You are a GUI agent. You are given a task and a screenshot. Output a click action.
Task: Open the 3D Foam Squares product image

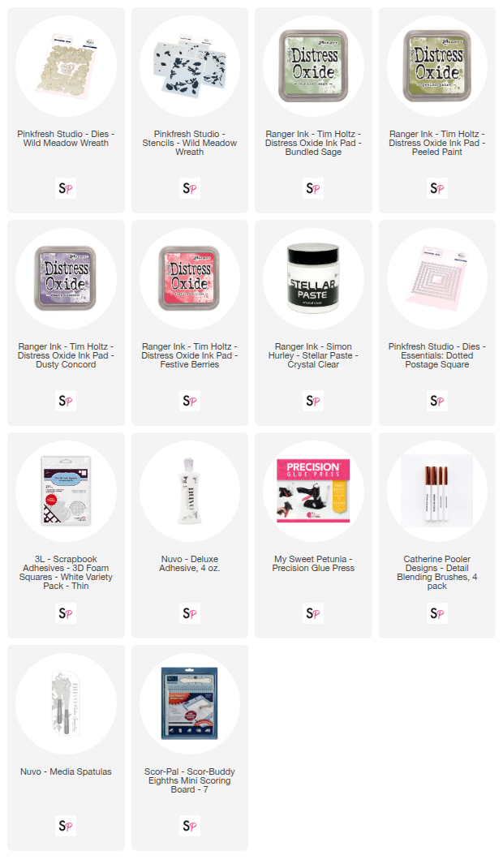[66, 491]
